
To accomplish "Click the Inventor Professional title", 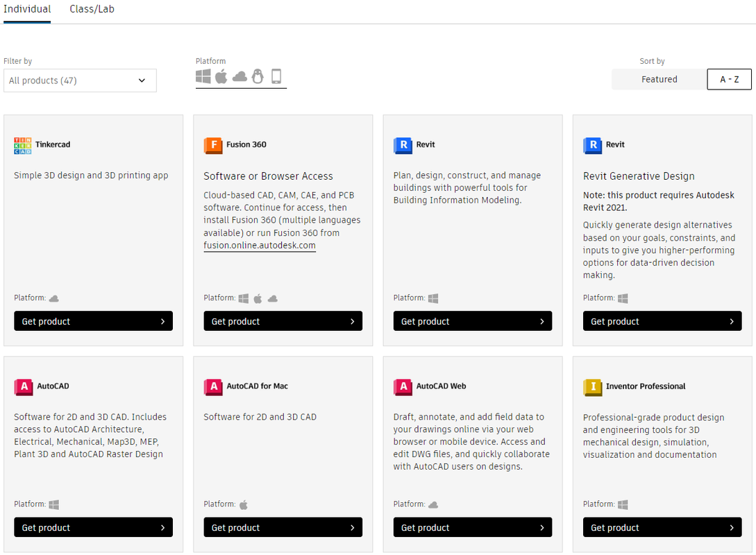I will [x=646, y=386].
